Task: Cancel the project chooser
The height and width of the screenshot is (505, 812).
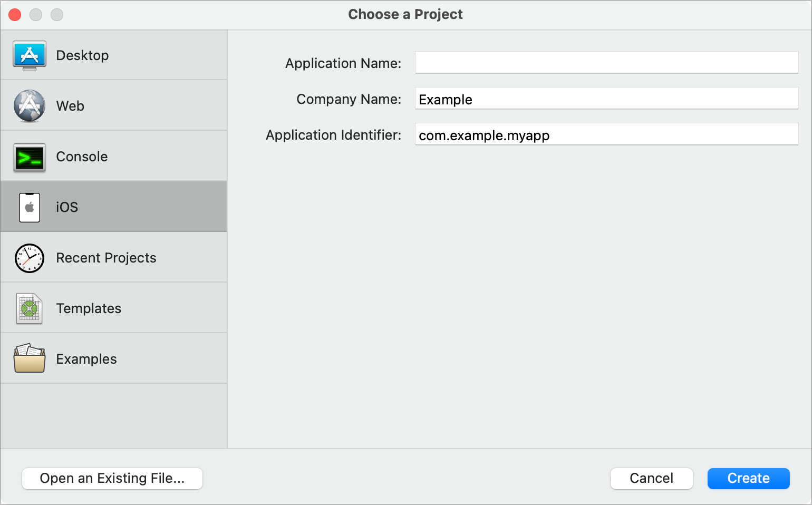Action: 651,478
